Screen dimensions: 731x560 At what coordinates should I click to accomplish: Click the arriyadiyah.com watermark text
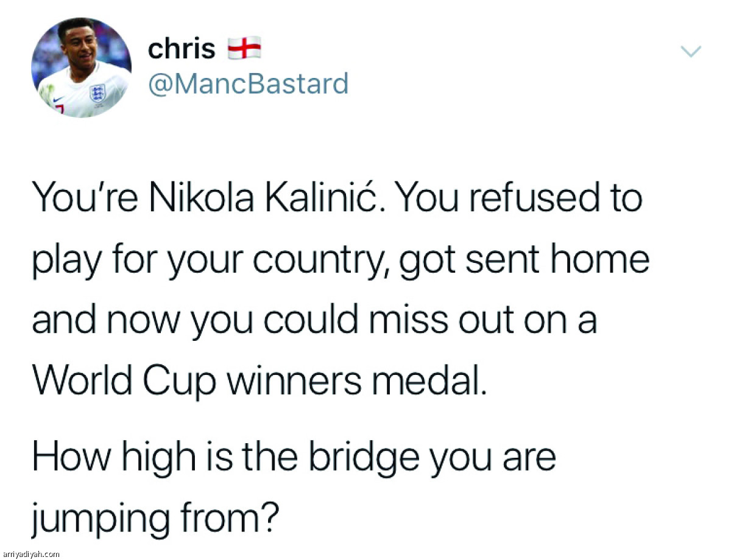pos(30,554)
